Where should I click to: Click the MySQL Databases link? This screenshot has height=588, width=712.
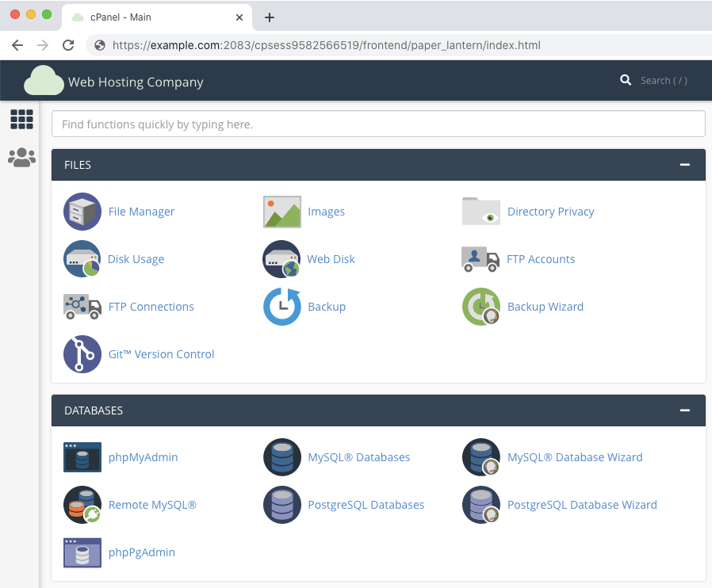click(358, 457)
